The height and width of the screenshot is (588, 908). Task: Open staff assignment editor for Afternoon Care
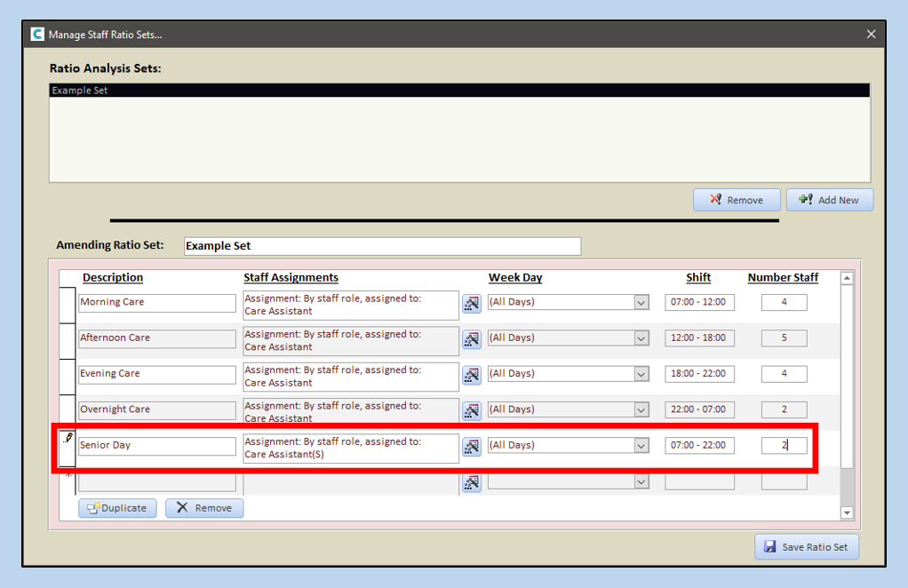click(472, 339)
